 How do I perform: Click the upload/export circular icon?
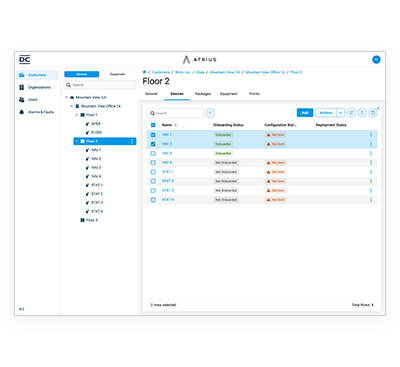point(362,113)
